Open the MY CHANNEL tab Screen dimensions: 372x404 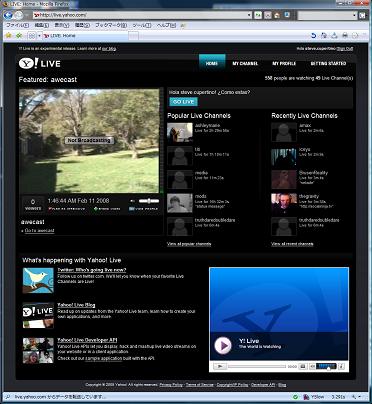[x=245, y=63]
